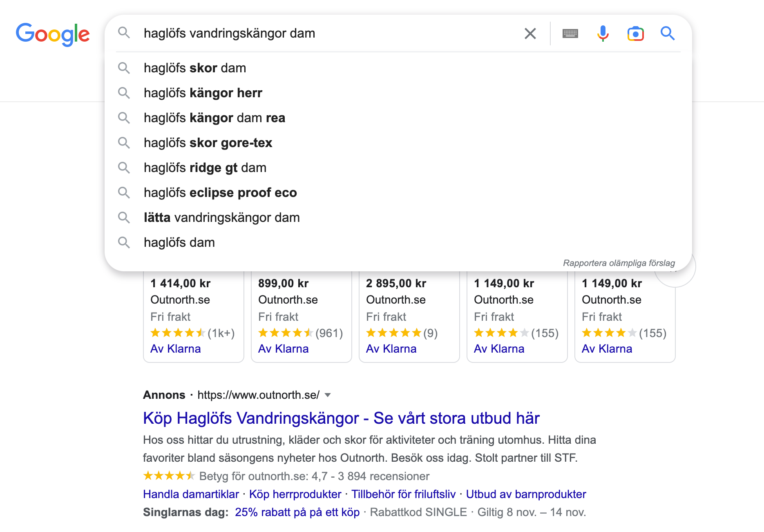The height and width of the screenshot is (532, 764).
Task: Open the on-screen keyboard input tool
Action: [570, 34]
